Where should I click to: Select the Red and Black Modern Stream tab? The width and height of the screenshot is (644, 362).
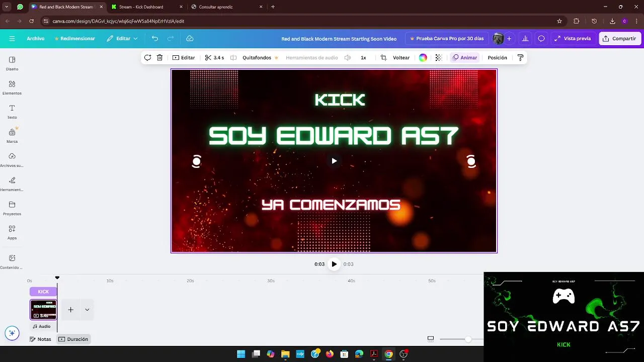(x=66, y=7)
